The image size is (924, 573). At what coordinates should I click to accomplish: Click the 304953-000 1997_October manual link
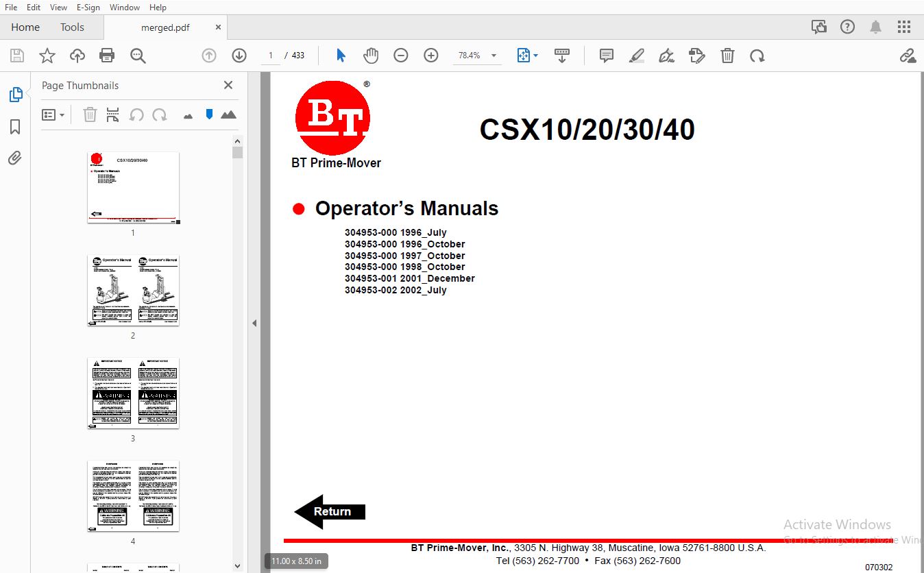[404, 256]
